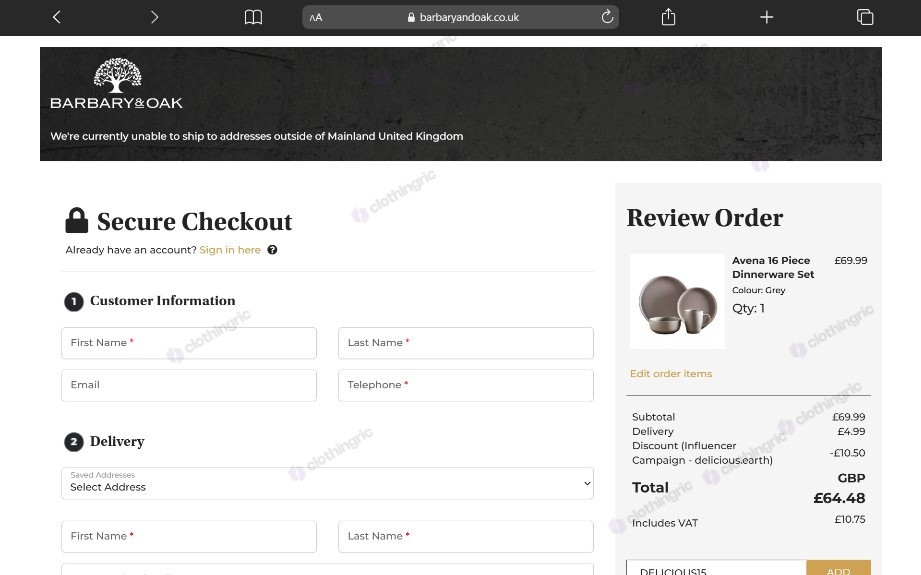Focus the Delivery Last Name field
This screenshot has width=921, height=575.
coord(466,536)
